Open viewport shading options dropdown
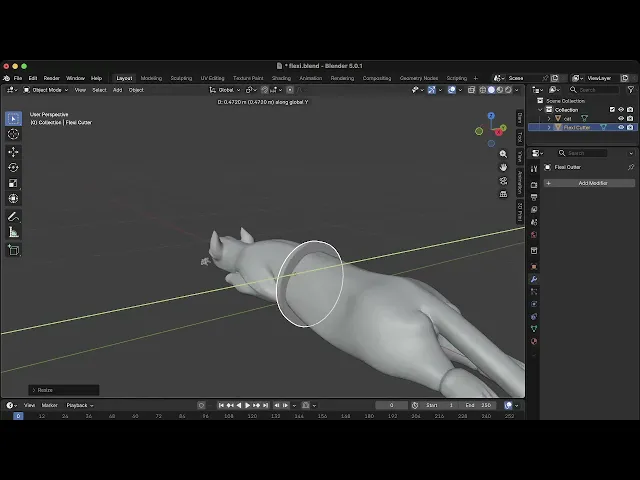The width and height of the screenshot is (640, 480). click(517, 90)
